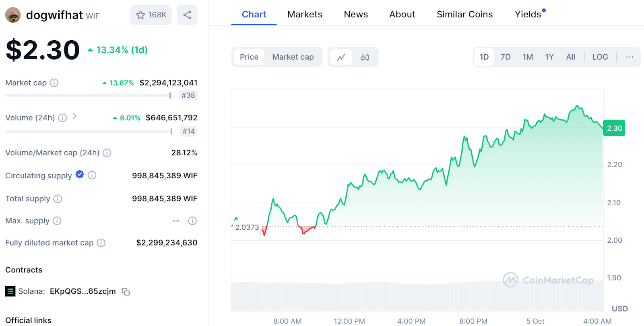The height and width of the screenshot is (326, 644).
Task: Add dogwifhat to watchlist via star 168K button
Action: point(151,15)
